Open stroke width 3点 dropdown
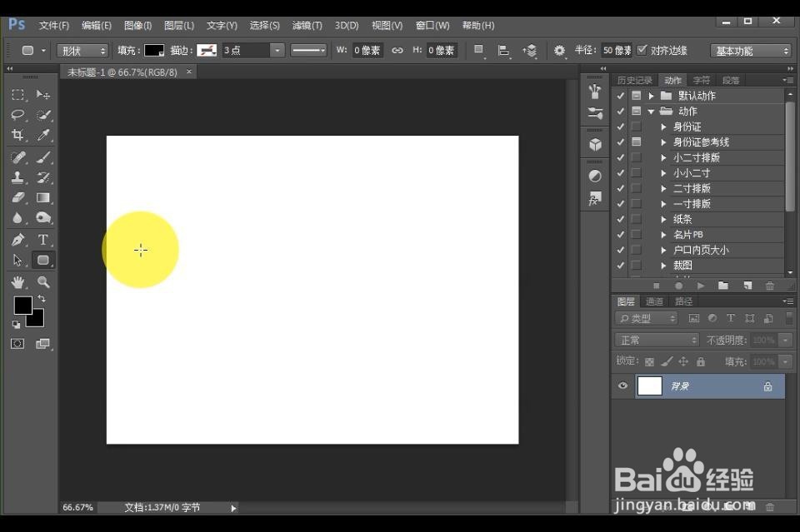Screen dimensions: 800x532 (277, 51)
